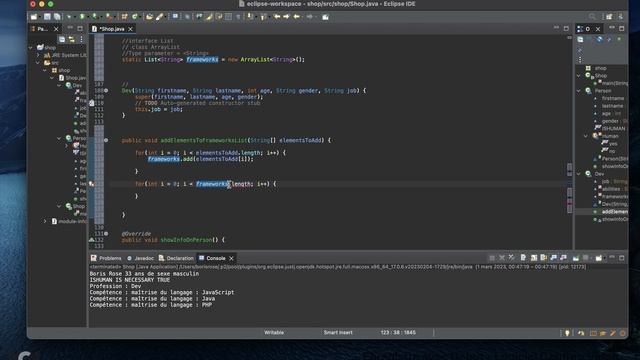This screenshot has width=640, height=360.
Task: Toggle Show Console on Standard Out Change
Action: point(553,258)
